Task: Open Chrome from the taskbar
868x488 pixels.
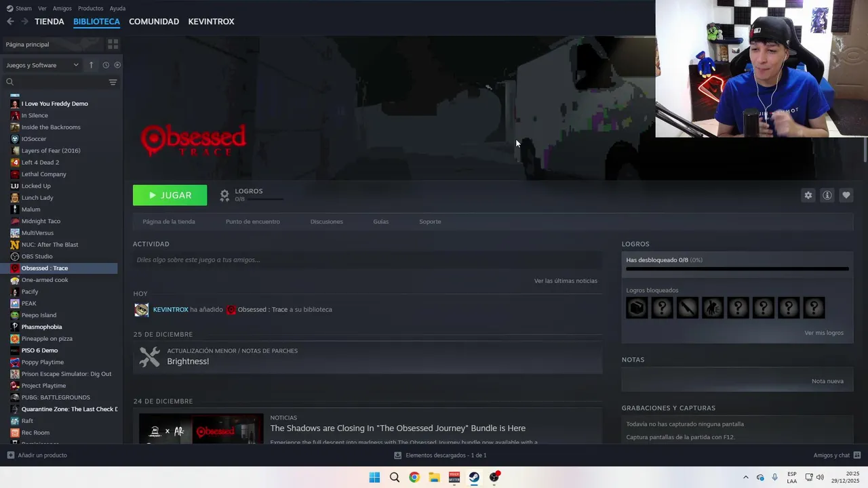Action: click(x=414, y=477)
